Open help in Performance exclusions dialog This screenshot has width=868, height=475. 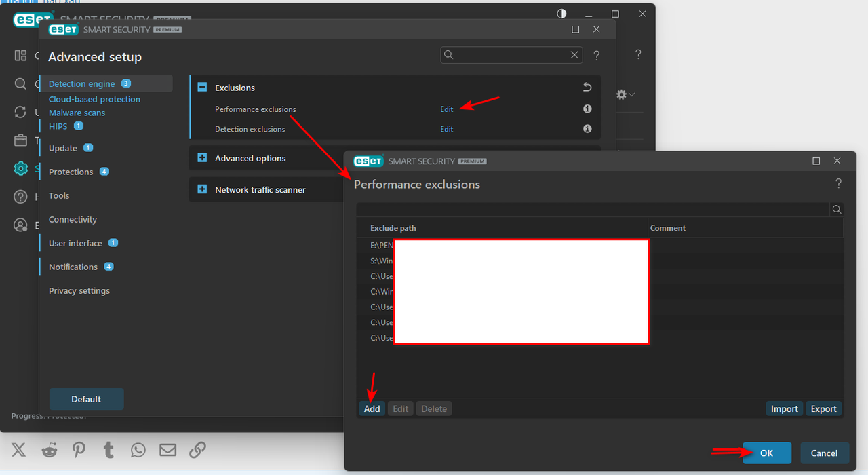(x=839, y=184)
